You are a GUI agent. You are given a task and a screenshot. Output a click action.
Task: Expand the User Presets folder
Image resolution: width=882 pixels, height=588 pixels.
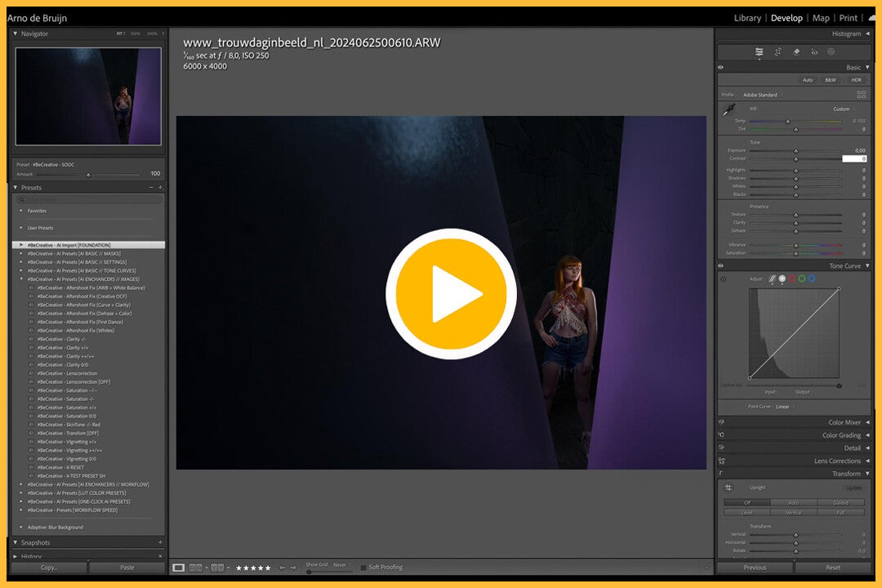pyautogui.click(x=21, y=228)
